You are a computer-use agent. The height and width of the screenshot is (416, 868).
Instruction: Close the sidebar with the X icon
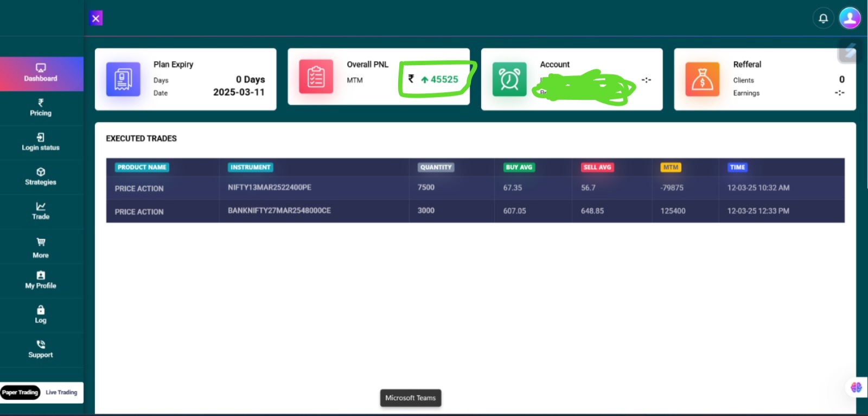coord(95,18)
